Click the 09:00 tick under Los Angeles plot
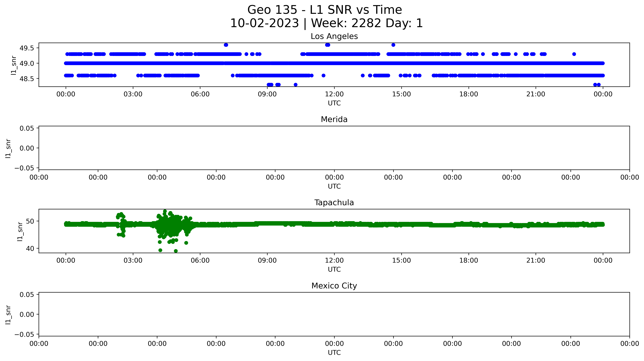Viewport: 644px width, 361px height. click(267, 94)
